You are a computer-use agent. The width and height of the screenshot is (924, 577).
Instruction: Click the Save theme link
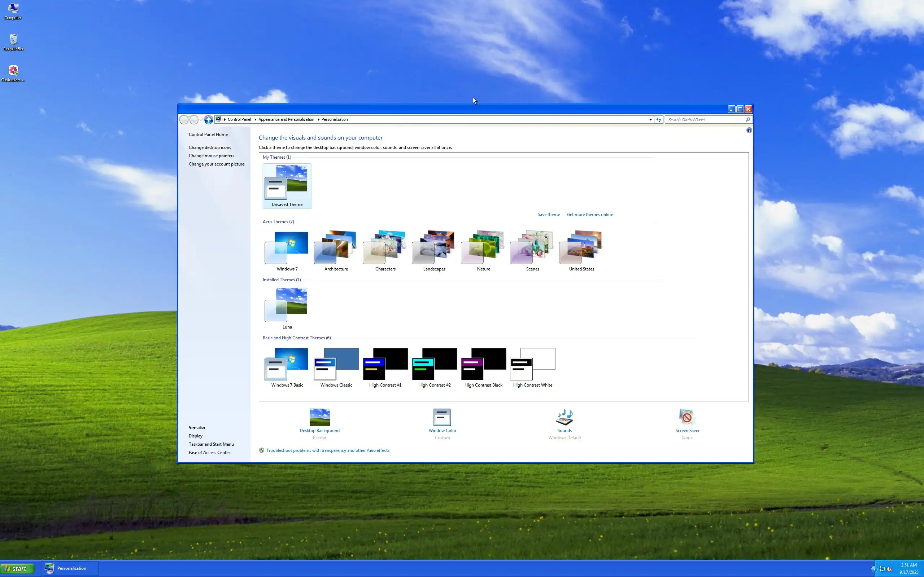point(548,215)
